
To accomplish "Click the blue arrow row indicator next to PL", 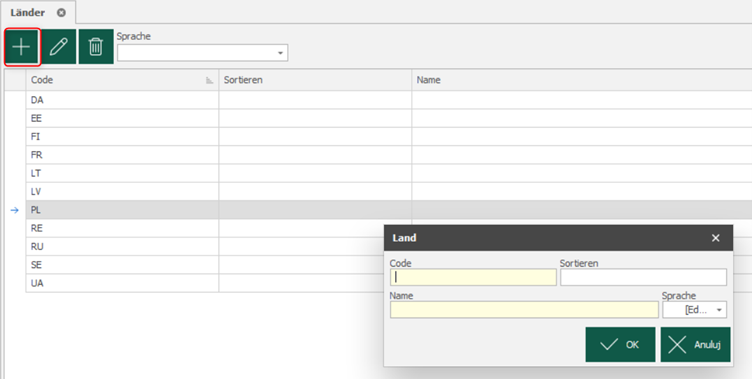I will coord(14,210).
